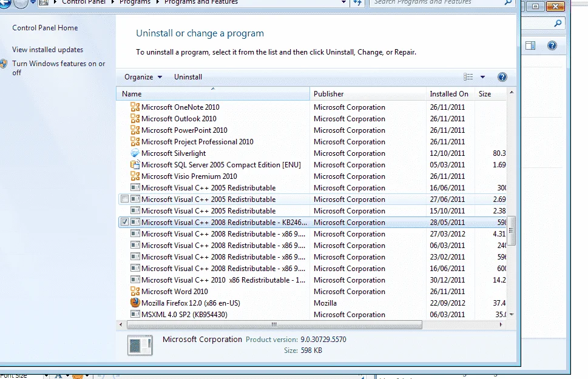
Task: Click the SQL Server 2005 Compact Edition icon
Action: click(x=135, y=164)
